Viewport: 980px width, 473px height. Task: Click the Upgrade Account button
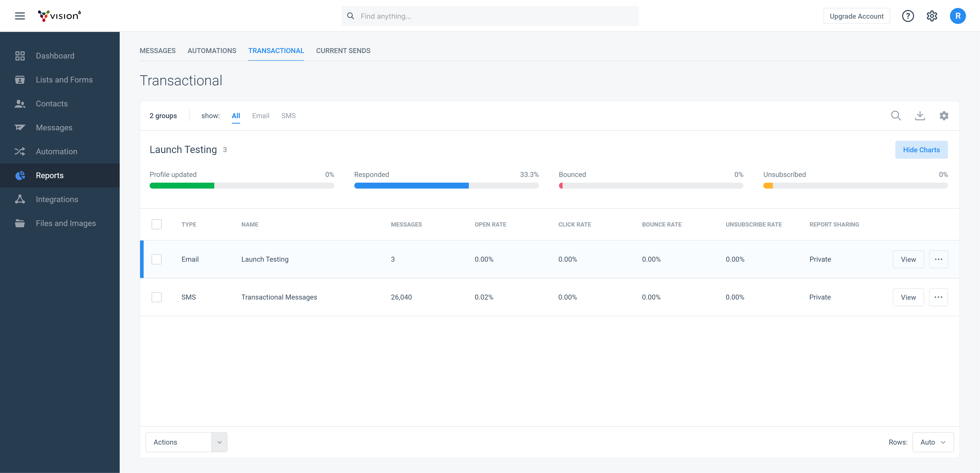click(x=856, y=16)
